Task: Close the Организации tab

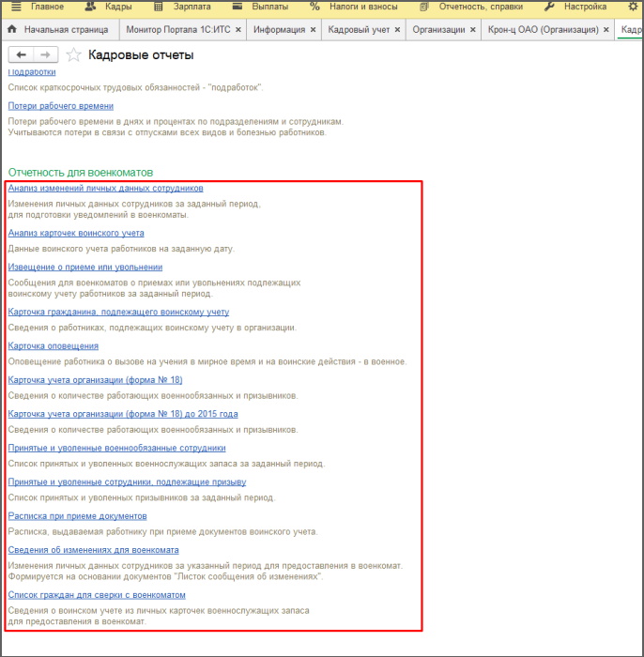Action: (473, 30)
